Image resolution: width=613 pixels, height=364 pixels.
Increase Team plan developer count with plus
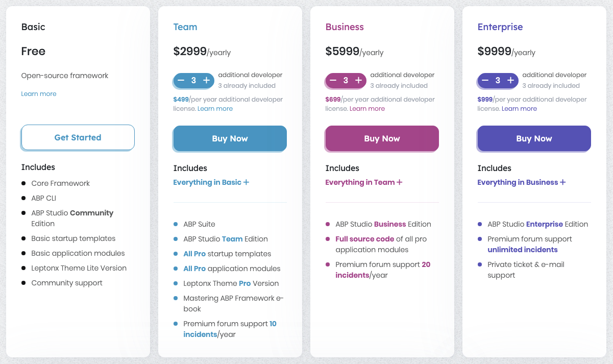206,80
